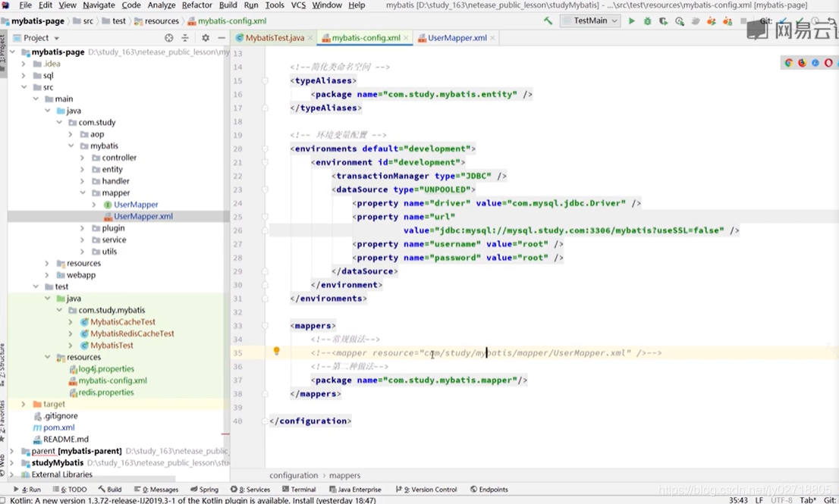Open the Java Enterprise tool window

point(355,489)
